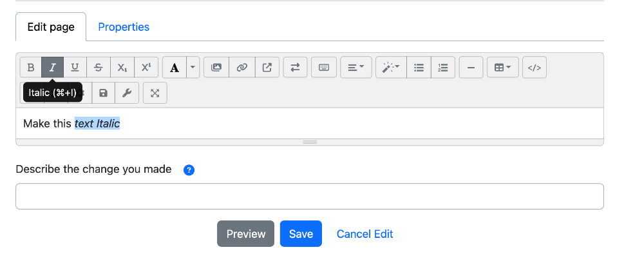Apply strikethrough to selected text
Viewport: 644px width, 263px height.
tap(98, 68)
